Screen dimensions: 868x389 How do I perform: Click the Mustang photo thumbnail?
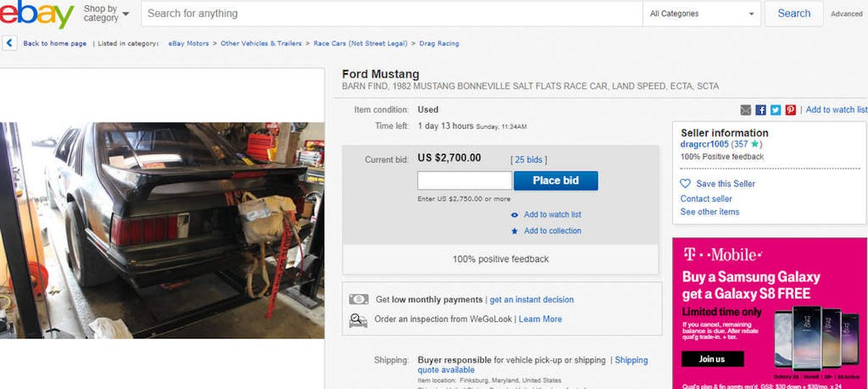162,231
